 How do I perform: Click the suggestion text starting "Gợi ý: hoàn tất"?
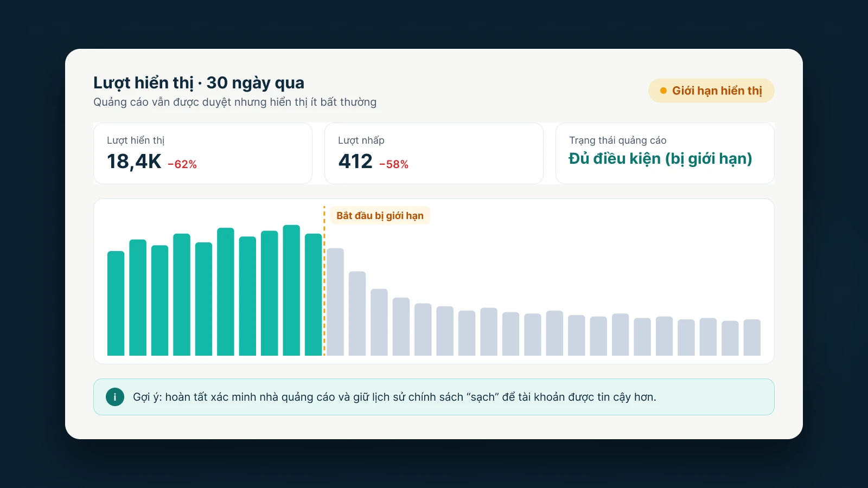[x=394, y=397]
